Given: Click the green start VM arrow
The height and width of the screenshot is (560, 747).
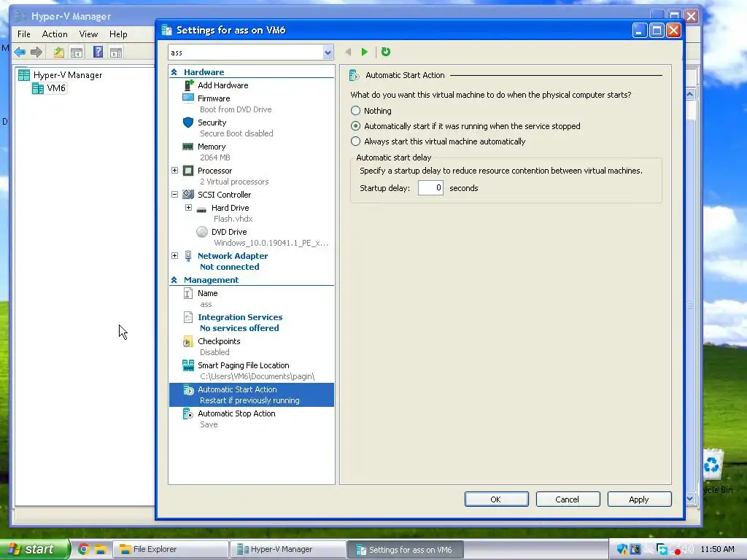Looking at the screenshot, I should (365, 52).
